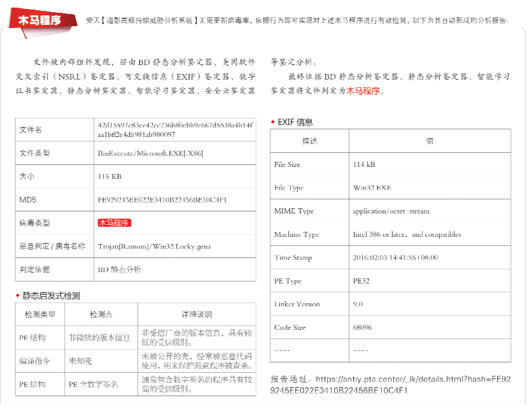Screen dimensions: 532x407
Task: Click PE 结构 in the 非微软的版本信息 row
Action: point(32,338)
